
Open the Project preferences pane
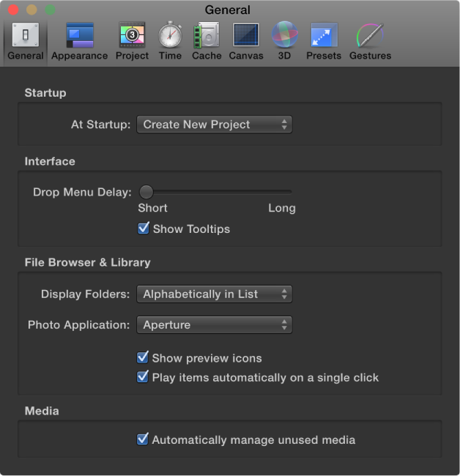[132, 41]
